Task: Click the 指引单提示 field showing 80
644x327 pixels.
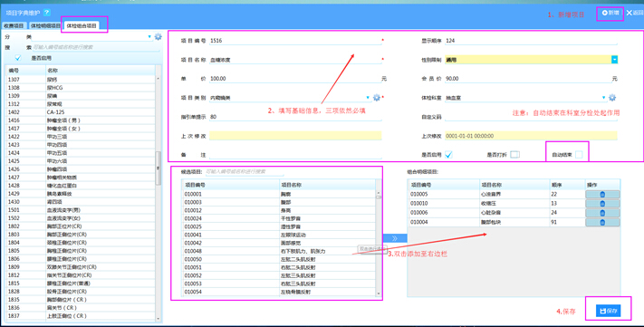Action: coord(295,117)
